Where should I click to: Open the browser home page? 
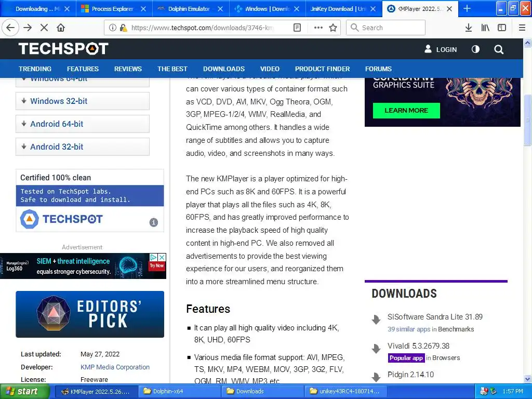61,28
